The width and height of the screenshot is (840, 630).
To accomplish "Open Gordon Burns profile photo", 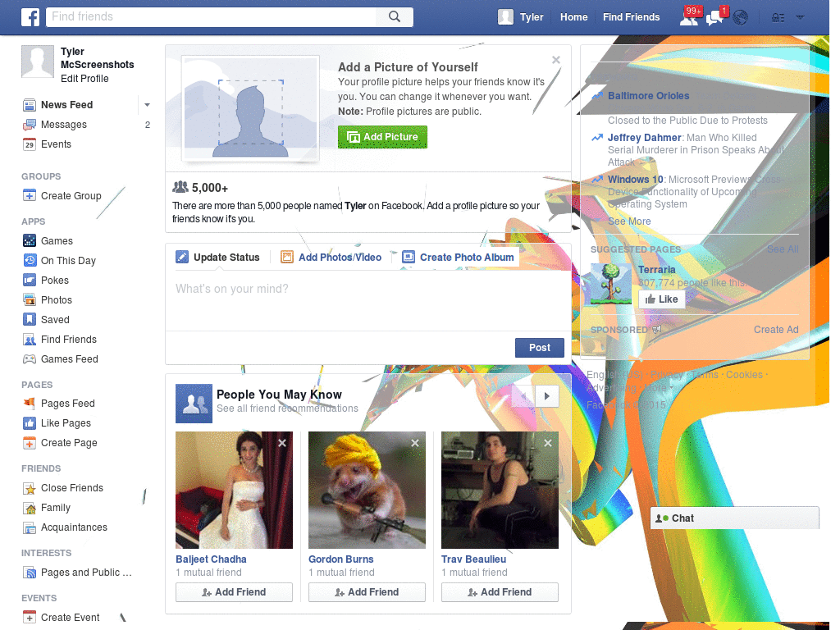I will coord(367,491).
